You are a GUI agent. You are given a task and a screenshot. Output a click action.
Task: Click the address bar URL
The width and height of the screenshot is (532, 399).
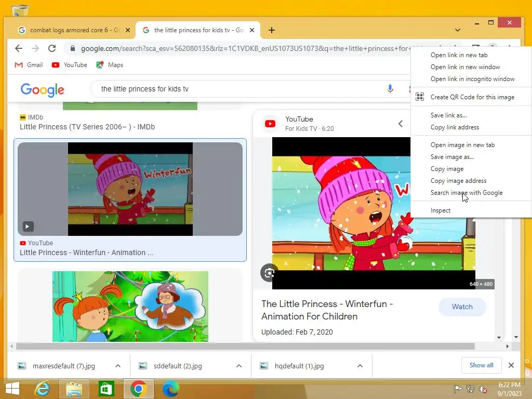coord(244,48)
